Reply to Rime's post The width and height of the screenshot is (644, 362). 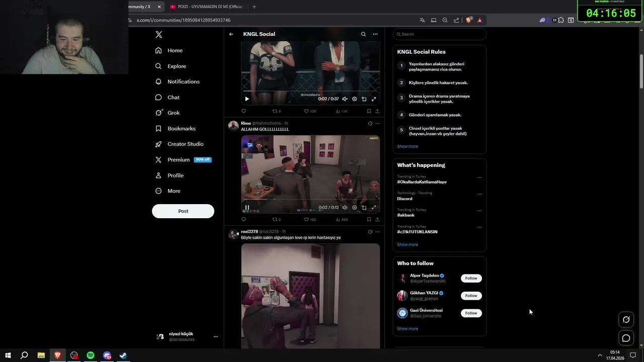pos(244,219)
